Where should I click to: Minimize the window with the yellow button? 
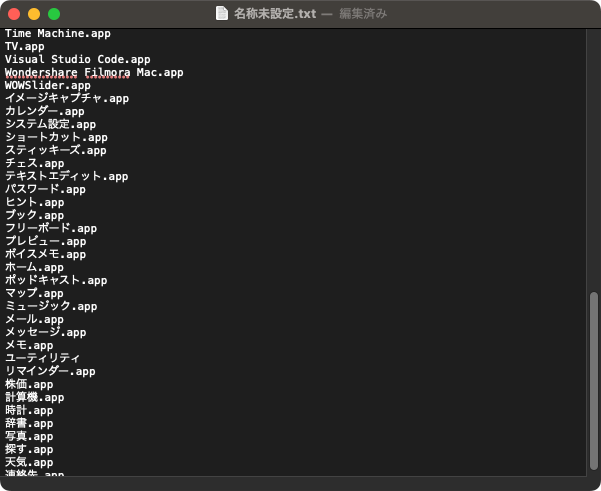coord(34,14)
